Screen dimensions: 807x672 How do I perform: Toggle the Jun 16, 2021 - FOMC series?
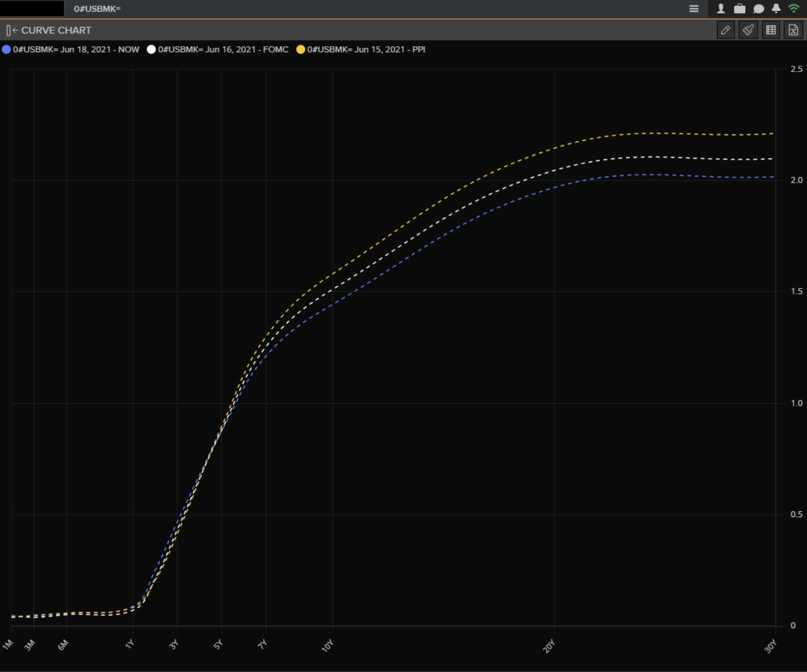[x=223, y=50]
